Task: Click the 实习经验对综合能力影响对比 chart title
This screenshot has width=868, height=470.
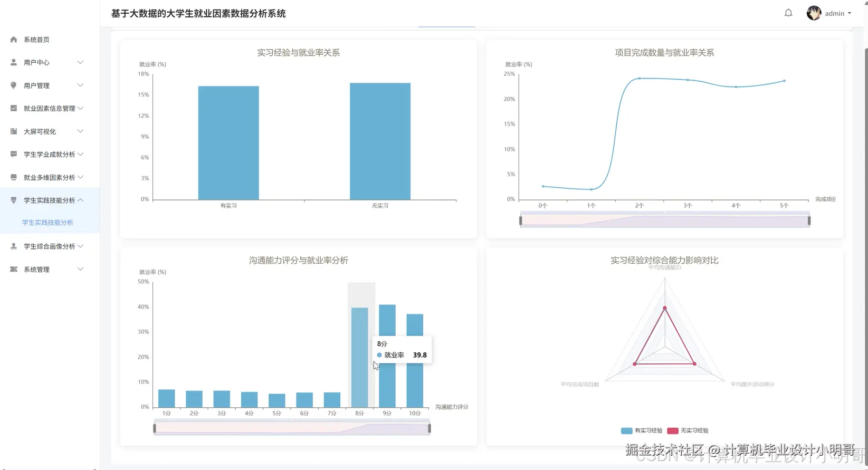Action: pyautogui.click(x=664, y=261)
